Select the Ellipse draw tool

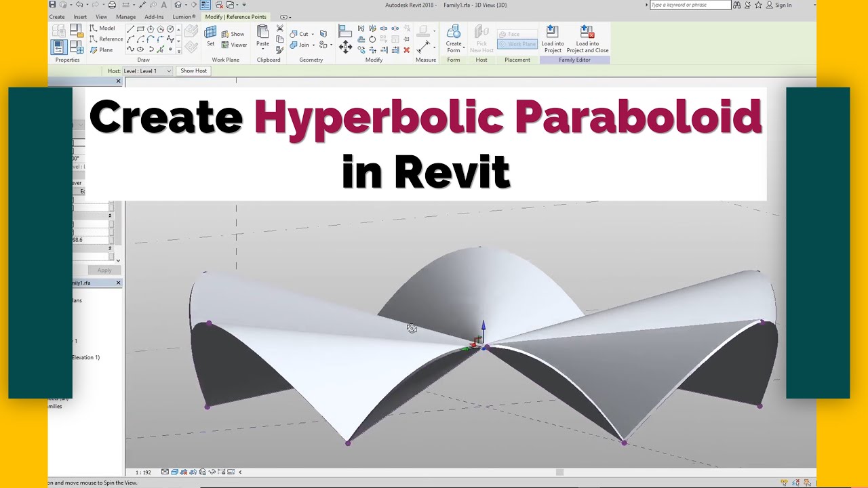(x=140, y=49)
